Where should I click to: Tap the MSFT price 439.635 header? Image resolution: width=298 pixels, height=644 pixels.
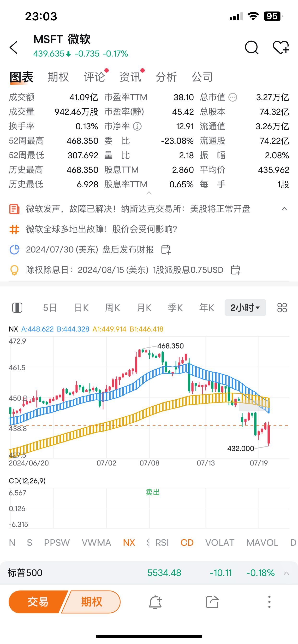49,54
